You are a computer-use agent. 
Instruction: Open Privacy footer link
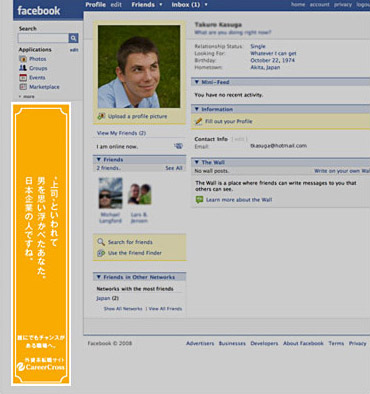[x=357, y=343]
